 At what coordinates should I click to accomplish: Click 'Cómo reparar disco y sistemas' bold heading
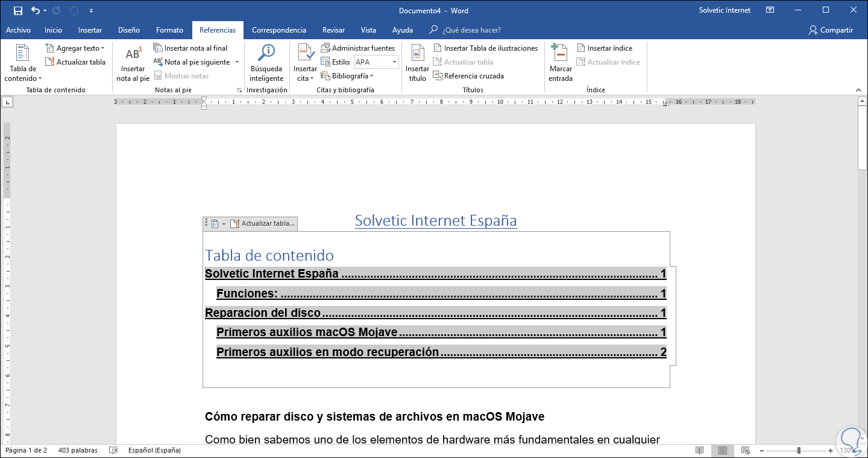(374, 417)
